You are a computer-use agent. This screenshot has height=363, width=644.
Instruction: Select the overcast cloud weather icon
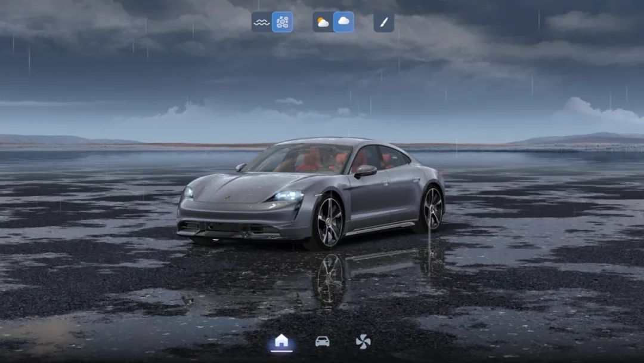pyautogui.click(x=343, y=22)
